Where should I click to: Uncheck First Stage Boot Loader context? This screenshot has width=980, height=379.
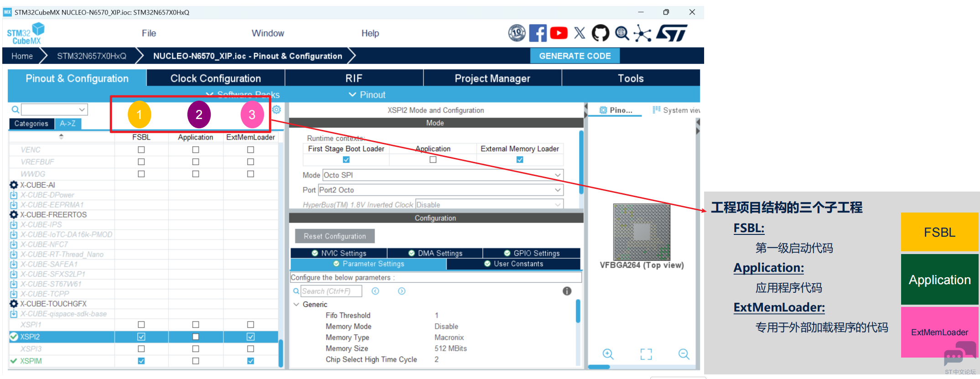pyautogui.click(x=346, y=160)
